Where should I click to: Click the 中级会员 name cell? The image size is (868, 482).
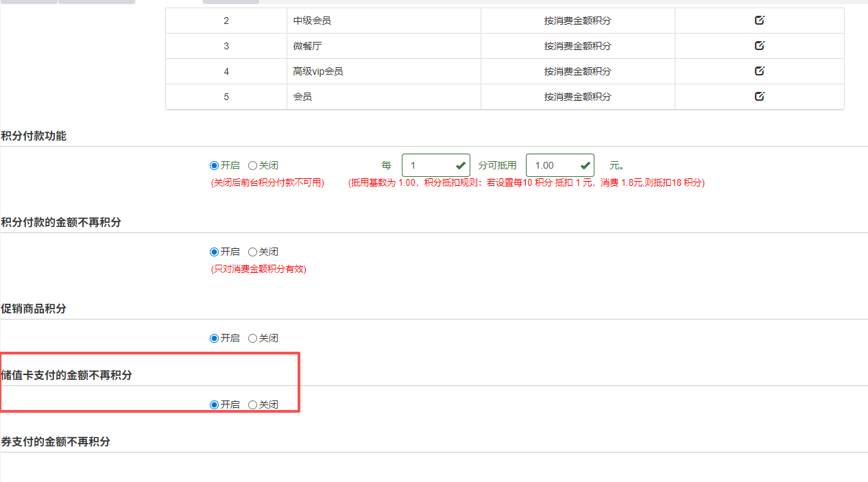(x=312, y=21)
